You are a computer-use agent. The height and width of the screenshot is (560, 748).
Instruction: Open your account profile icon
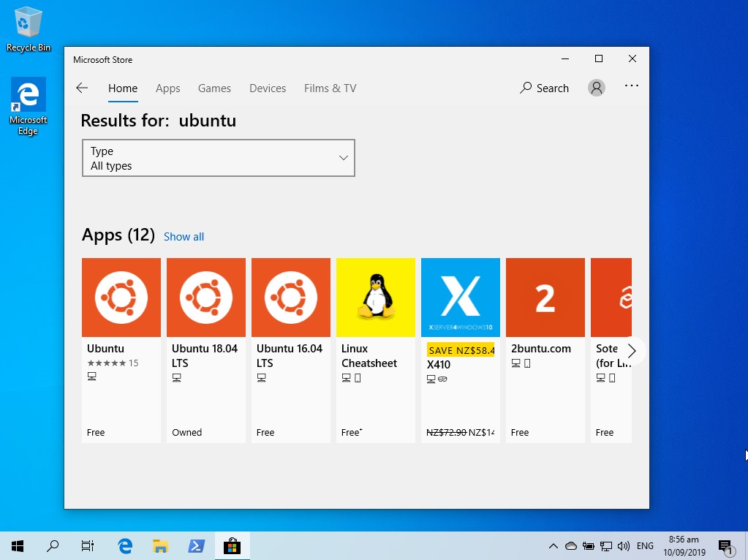coord(596,87)
